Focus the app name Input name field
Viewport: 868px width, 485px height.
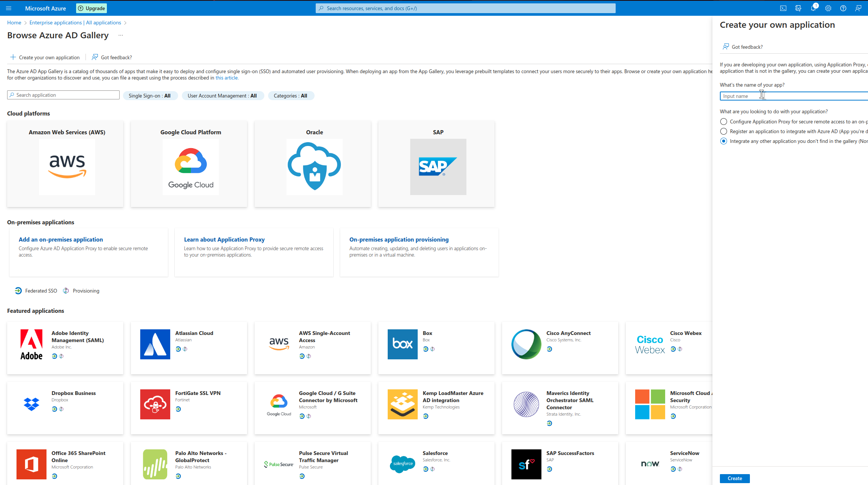[x=794, y=96]
